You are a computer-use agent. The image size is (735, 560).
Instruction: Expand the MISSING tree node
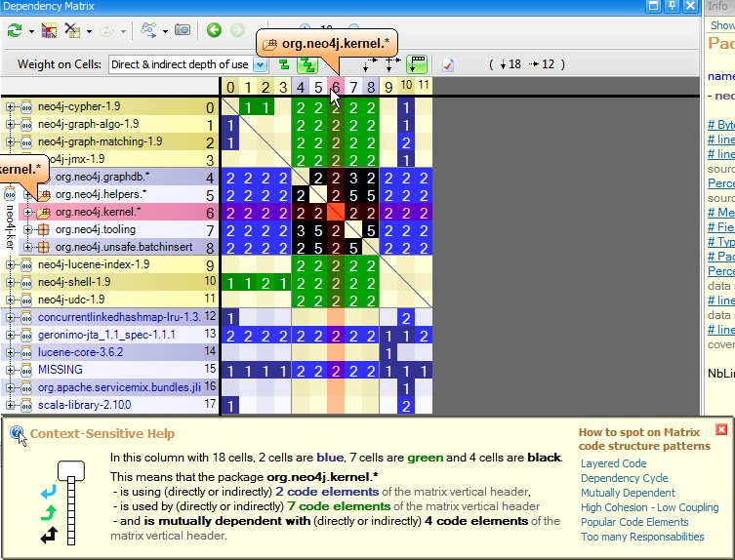[10, 370]
